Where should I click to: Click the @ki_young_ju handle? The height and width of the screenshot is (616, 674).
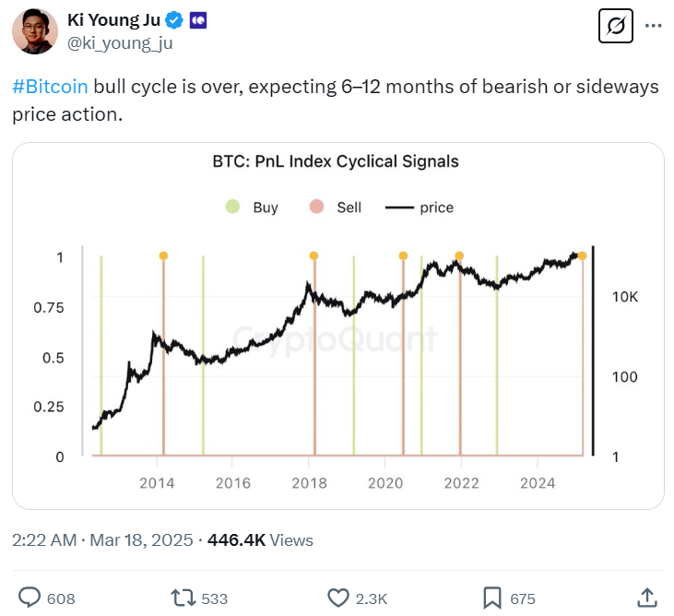(120, 42)
